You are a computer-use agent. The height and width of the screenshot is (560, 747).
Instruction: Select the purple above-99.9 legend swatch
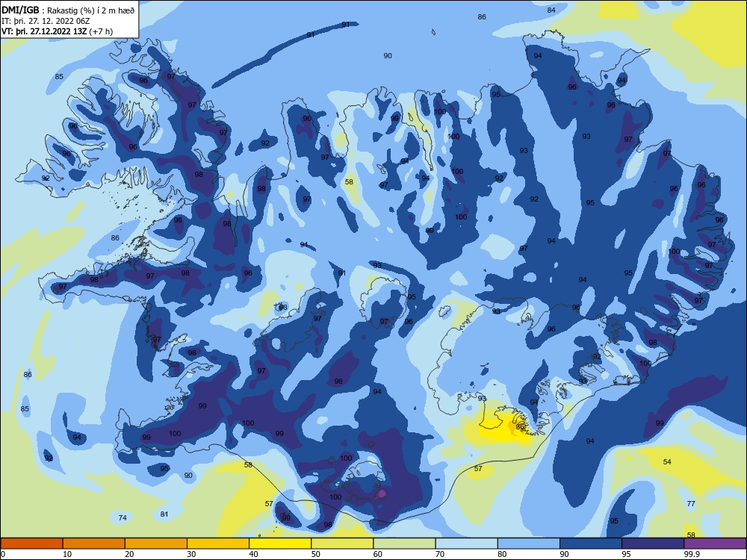tap(715, 544)
